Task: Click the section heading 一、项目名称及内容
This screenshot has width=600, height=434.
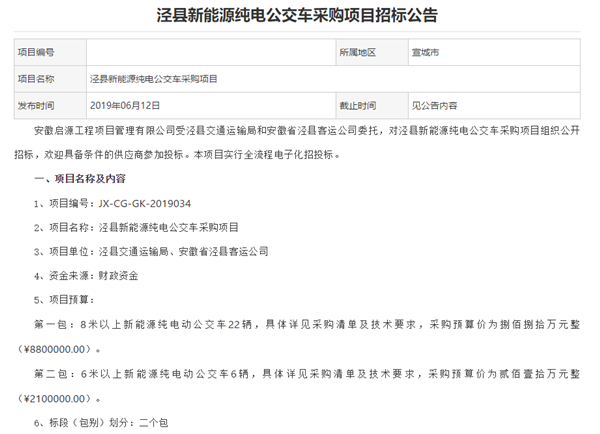Action: (x=80, y=179)
